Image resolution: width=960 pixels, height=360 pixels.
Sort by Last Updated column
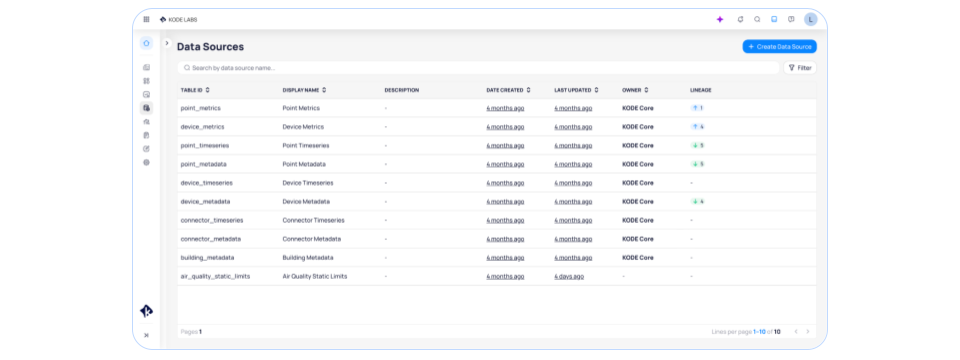[576, 90]
